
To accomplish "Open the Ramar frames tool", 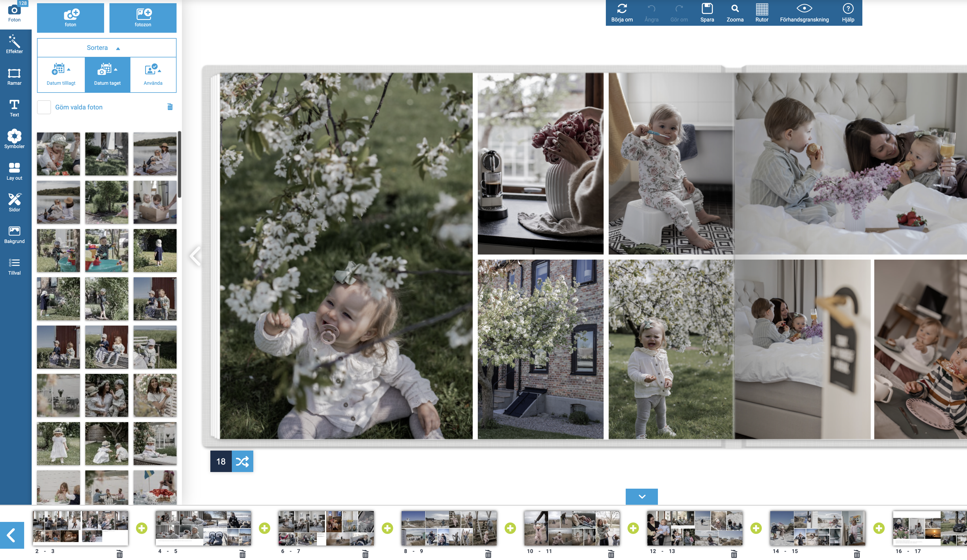I will 14,76.
